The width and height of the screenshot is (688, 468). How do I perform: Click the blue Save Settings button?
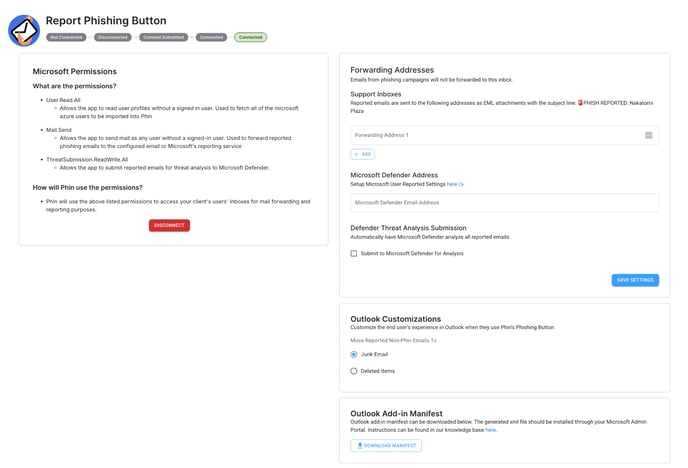pos(634,280)
